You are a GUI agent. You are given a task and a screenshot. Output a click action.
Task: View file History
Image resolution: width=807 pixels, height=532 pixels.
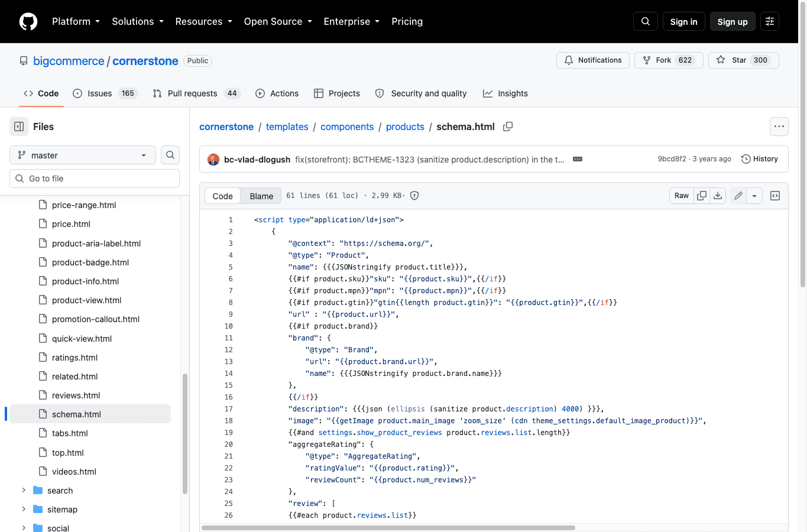pos(760,159)
